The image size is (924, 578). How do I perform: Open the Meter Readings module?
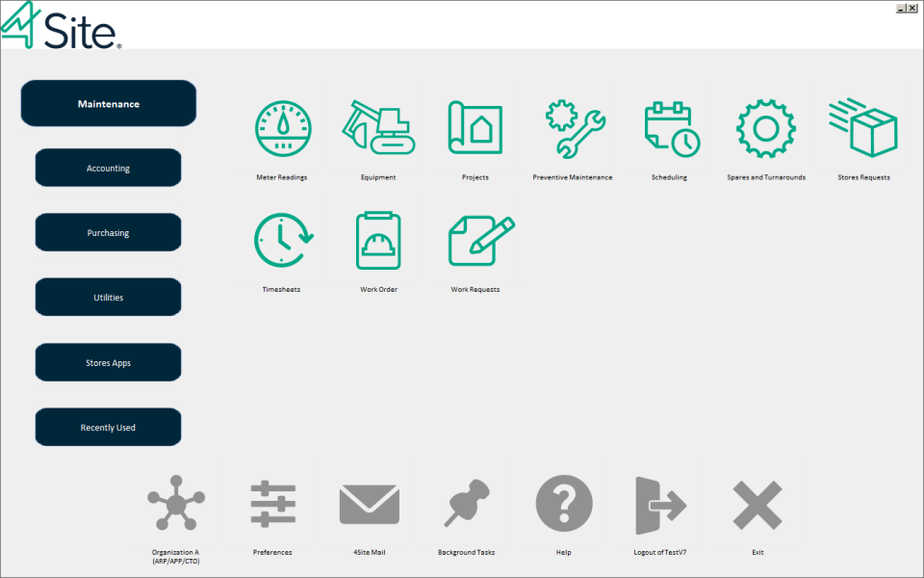(x=280, y=128)
